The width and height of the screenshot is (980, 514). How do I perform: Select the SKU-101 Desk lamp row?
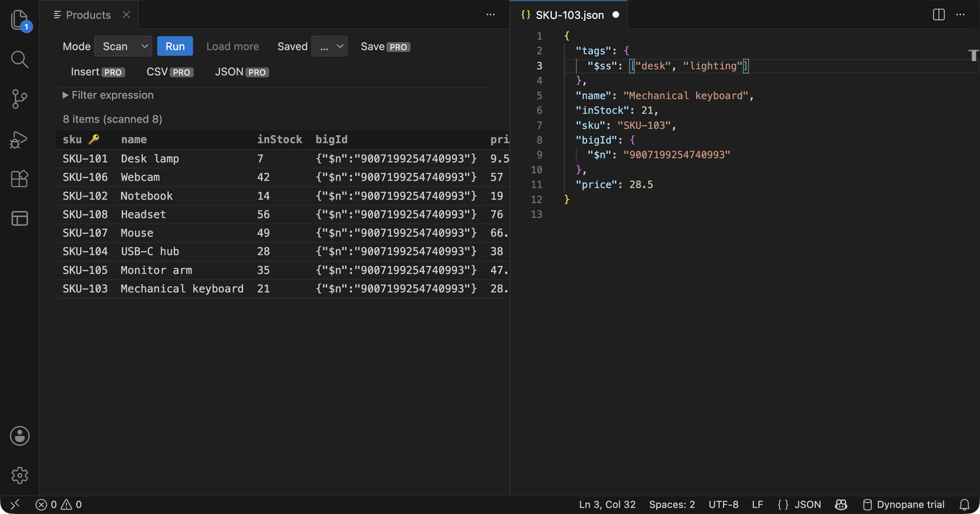point(283,159)
